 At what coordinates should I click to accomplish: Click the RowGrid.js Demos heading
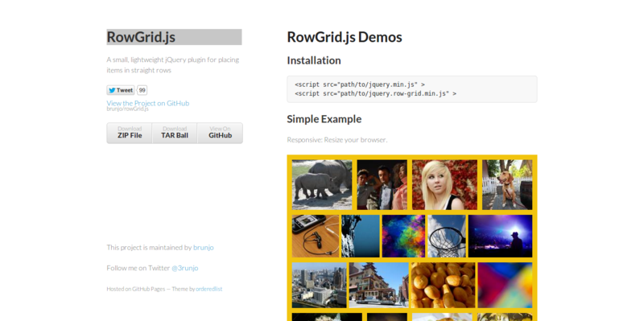(345, 37)
